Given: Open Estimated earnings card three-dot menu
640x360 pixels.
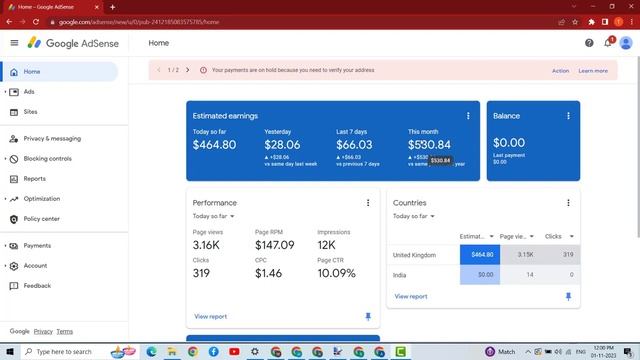Looking at the screenshot, I should 468,116.
